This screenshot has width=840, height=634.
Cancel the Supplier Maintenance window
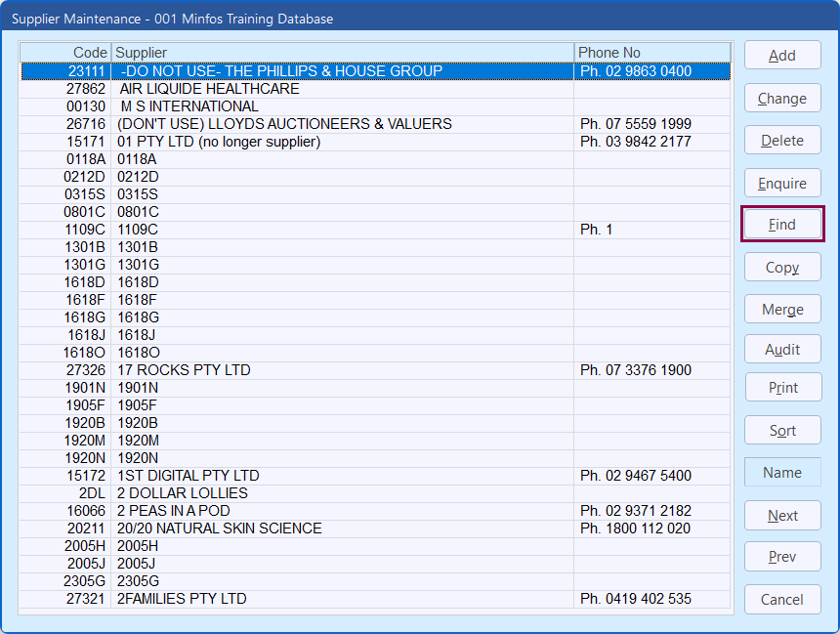(782, 599)
